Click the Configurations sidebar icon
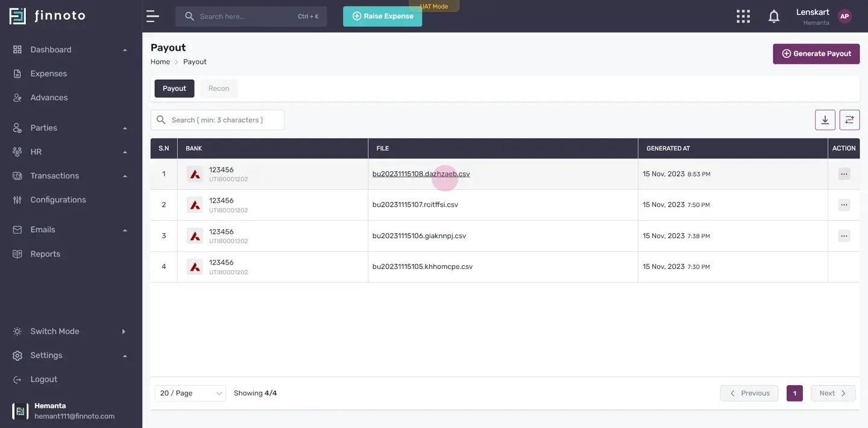868x428 pixels. pos(17,200)
